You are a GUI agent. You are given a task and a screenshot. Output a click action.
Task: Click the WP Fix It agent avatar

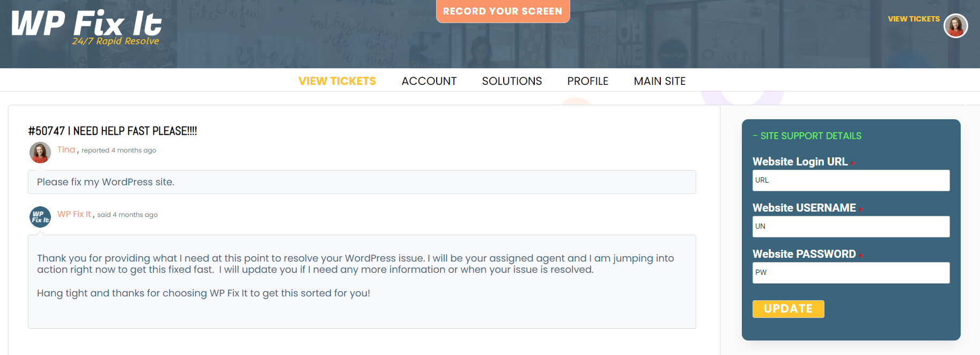tap(40, 217)
